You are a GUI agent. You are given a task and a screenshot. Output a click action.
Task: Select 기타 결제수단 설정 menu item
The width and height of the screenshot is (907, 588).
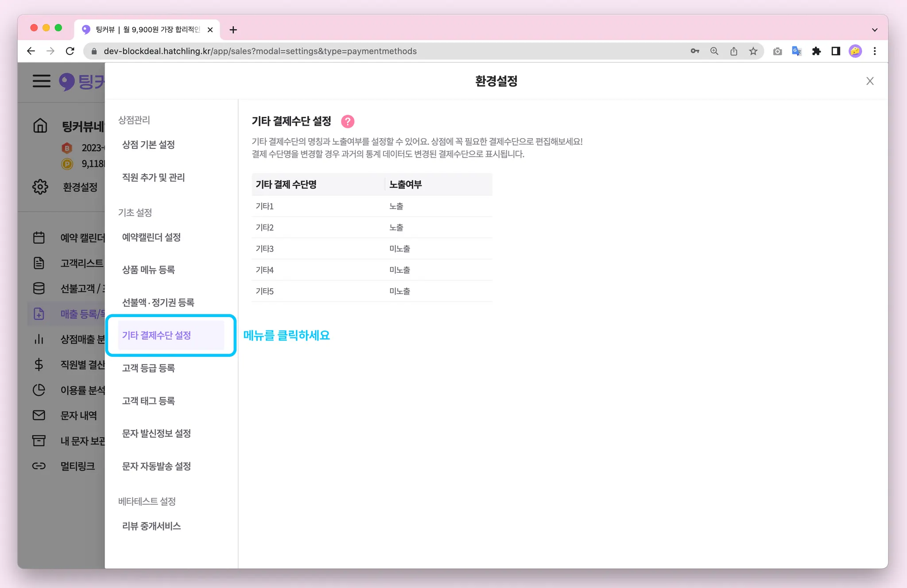(156, 335)
